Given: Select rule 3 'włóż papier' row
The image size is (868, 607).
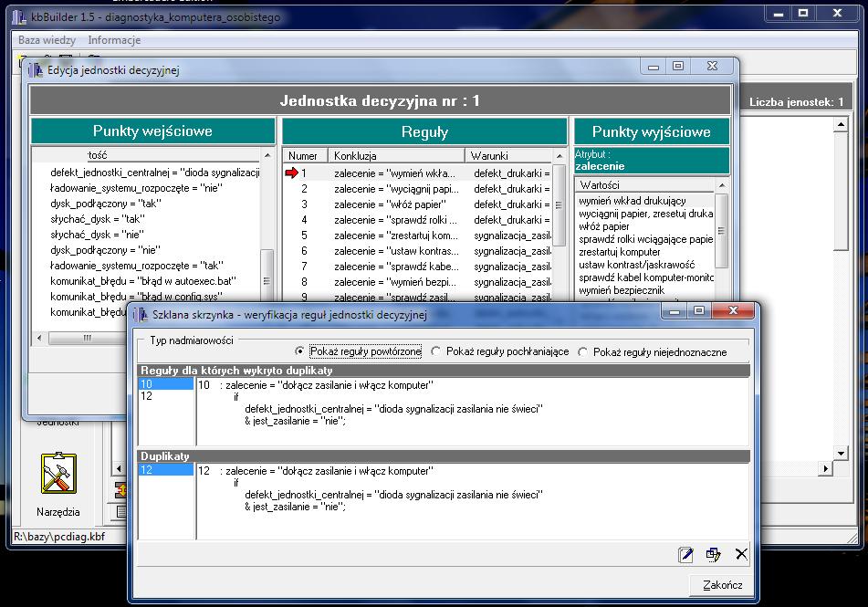Looking at the screenshot, I should click(418, 204).
